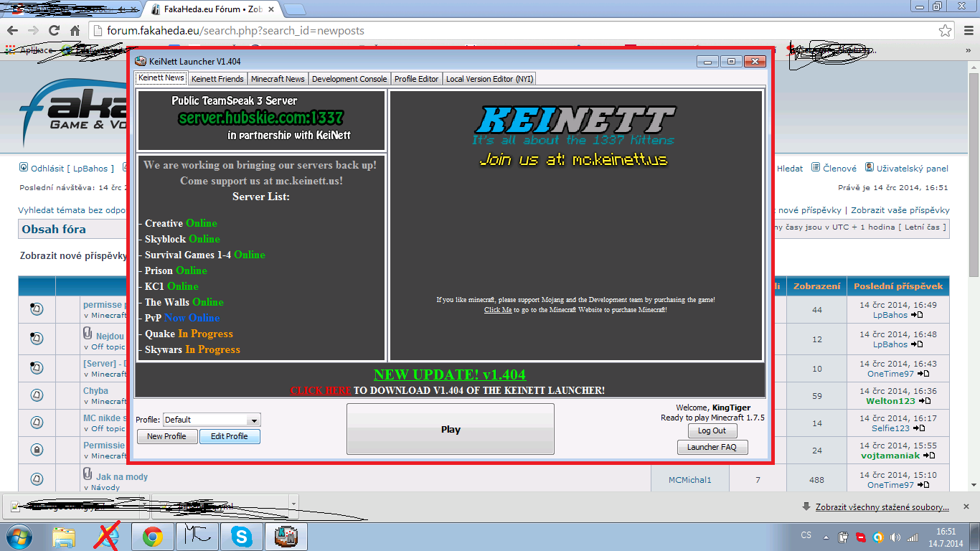Click the browser address bar URL field

click(x=502, y=31)
